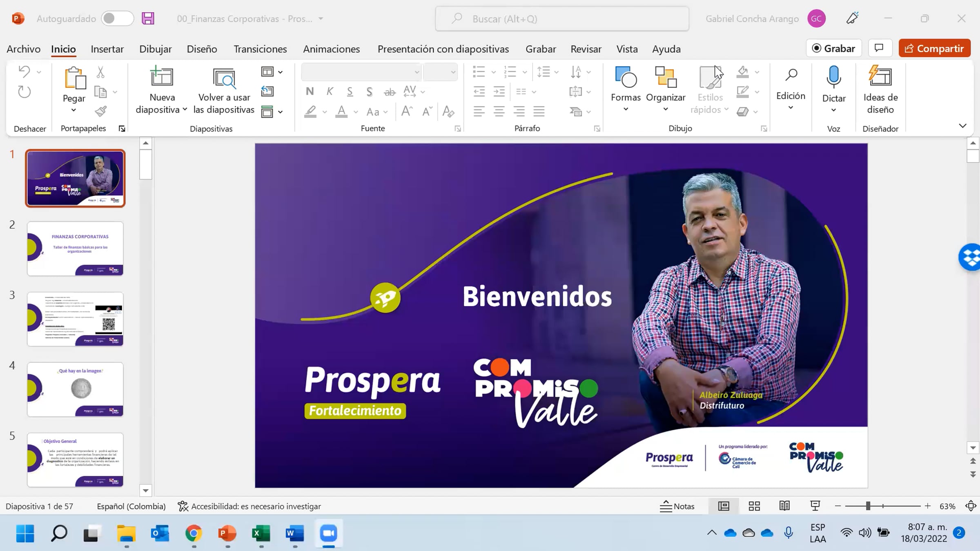Open Excel from the taskbar
This screenshot has width=980, height=551.
pyautogui.click(x=261, y=533)
